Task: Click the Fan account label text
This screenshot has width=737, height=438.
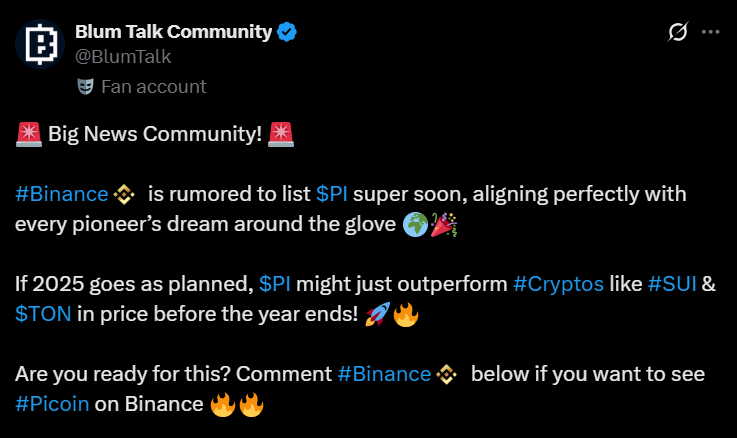Action: coord(153,86)
